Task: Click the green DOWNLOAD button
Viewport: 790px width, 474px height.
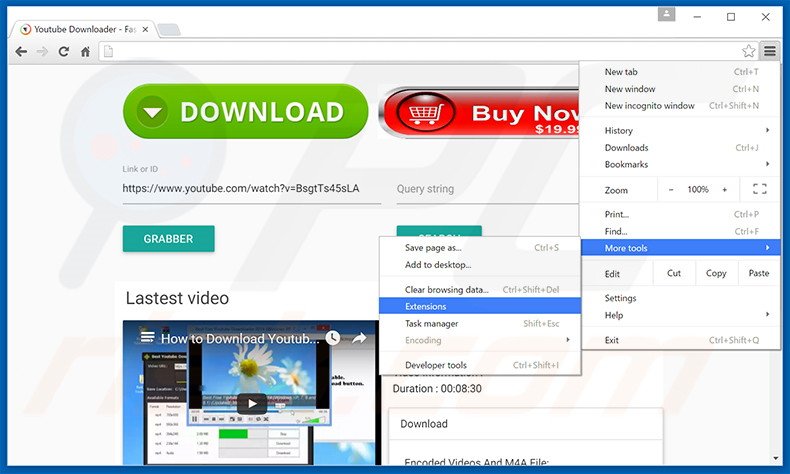Action: tap(245, 111)
